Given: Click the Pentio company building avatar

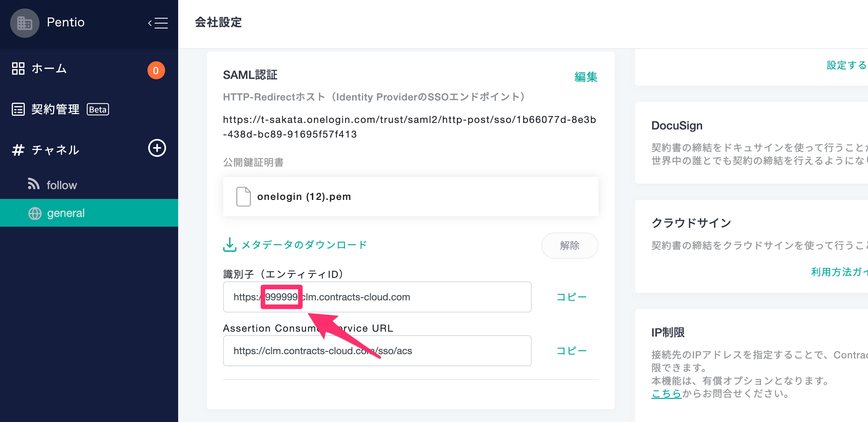Looking at the screenshot, I should click(x=24, y=23).
